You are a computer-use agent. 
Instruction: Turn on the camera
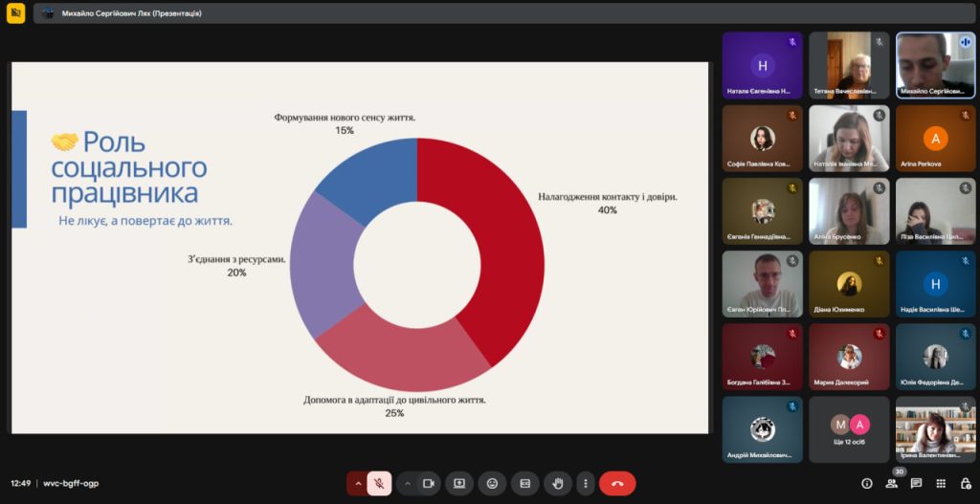click(x=429, y=484)
